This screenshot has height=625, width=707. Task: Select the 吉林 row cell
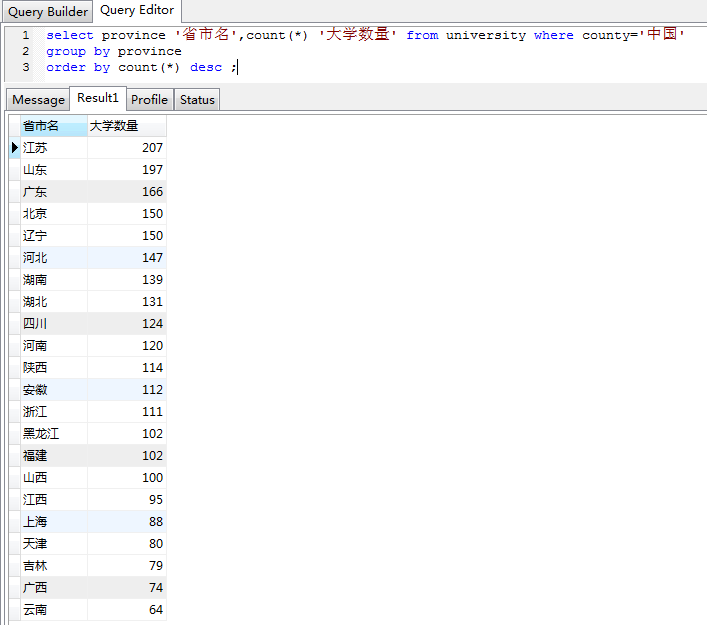pyautogui.click(x=54, y=566)
